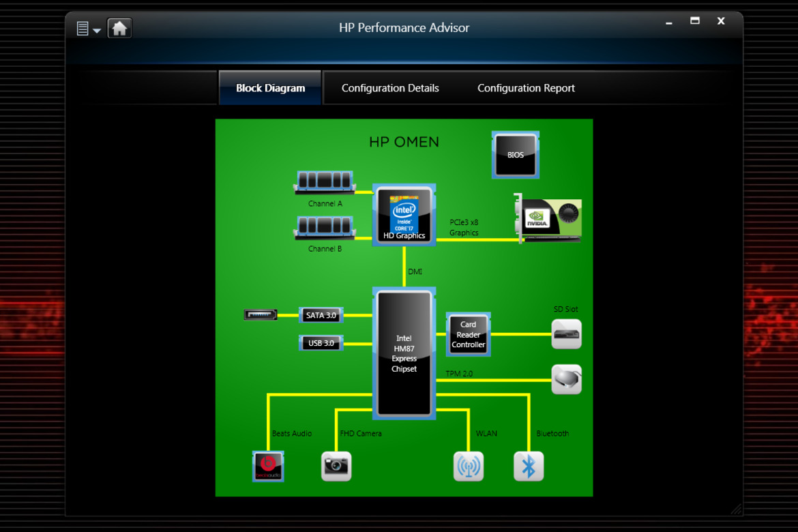This screenshot has width=798, height=532.
Task: Select the storage drive icon beside SATA 3.0
Action: click(x=261, y=315)
